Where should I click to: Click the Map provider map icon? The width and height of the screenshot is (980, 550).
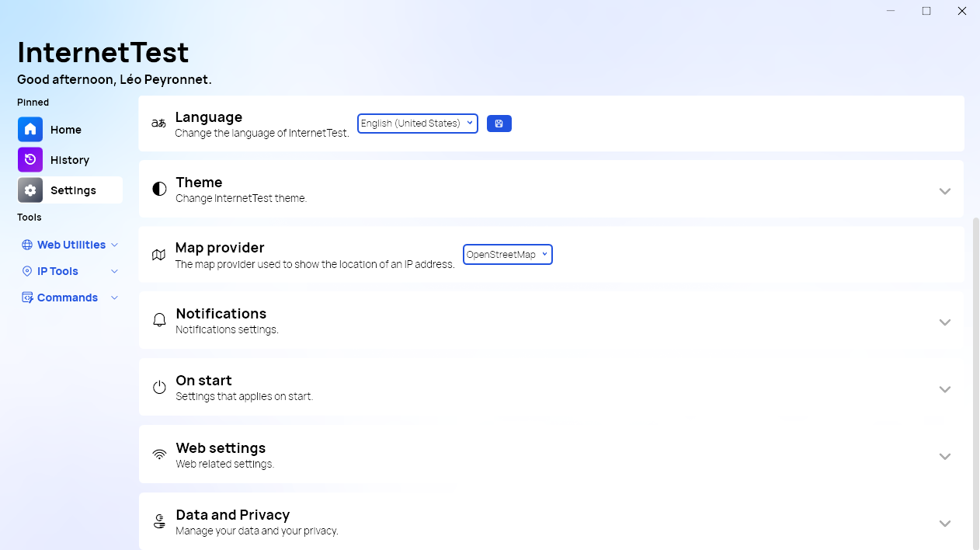[158, 255]
